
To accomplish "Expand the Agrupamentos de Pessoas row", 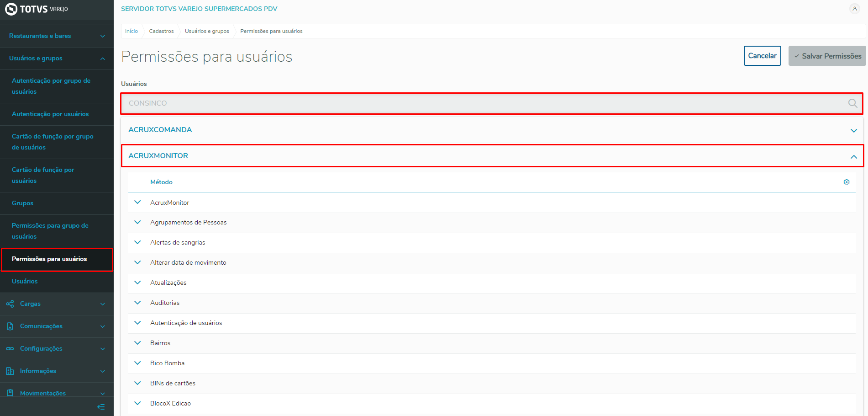I will click(x=137, y=222).
